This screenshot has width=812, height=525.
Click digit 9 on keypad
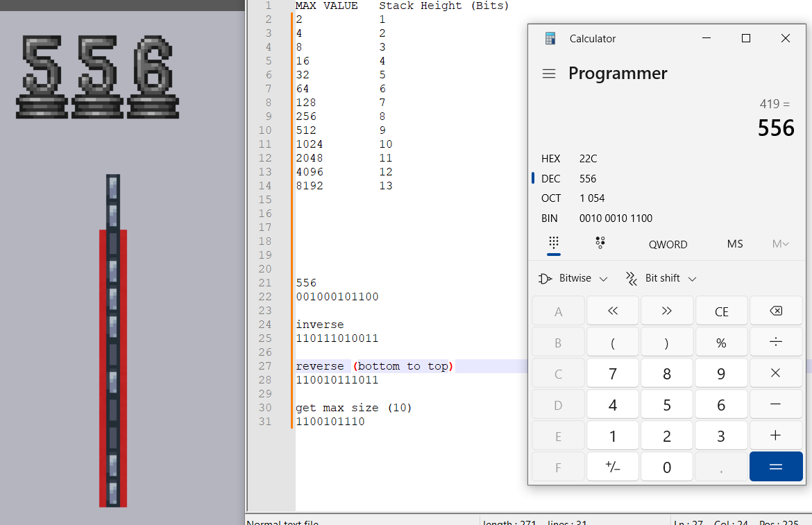721,373
